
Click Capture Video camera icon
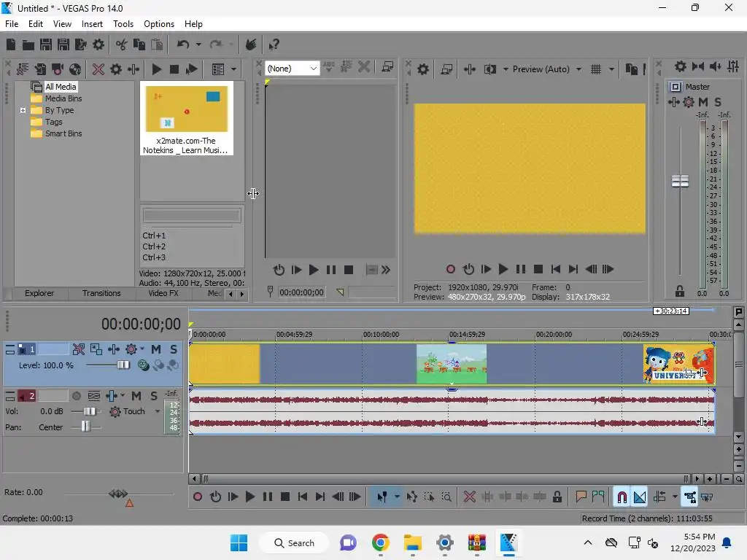point(58,69)
